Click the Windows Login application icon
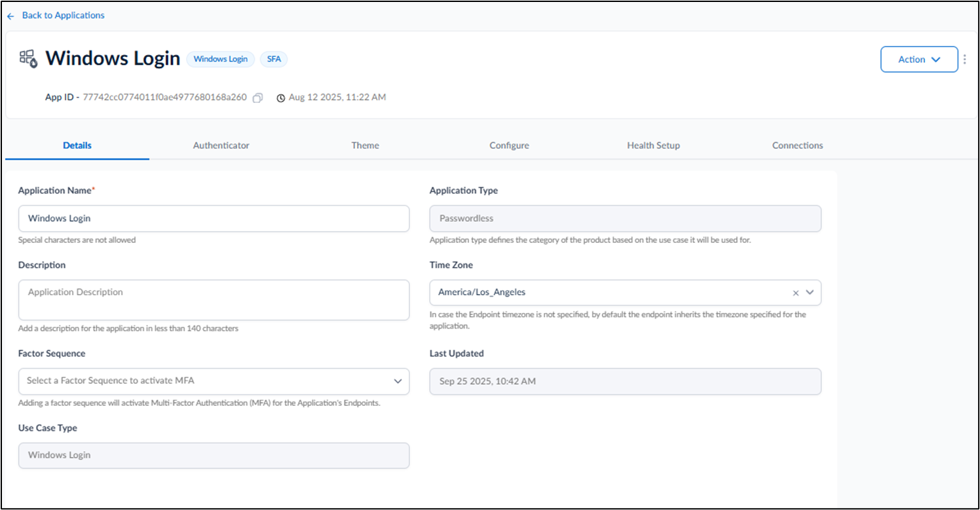980x510 pixels. 28,59
